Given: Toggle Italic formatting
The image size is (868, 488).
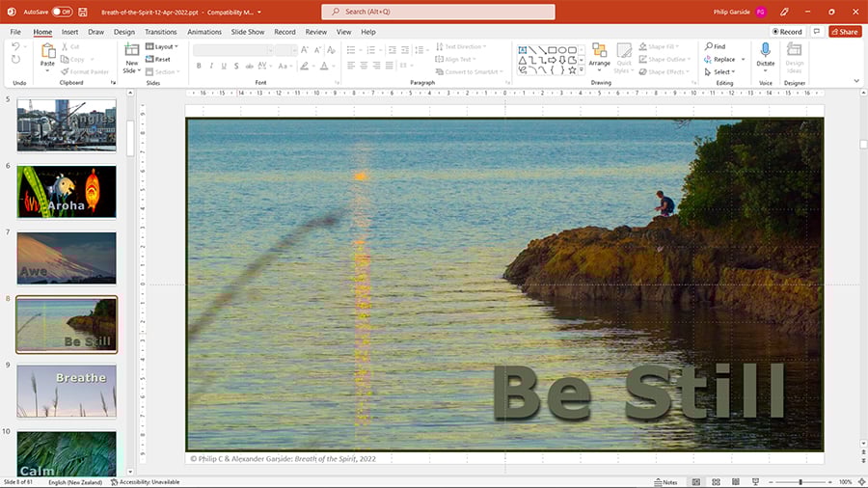Looking at the screenshot, I should tap(211, 66).
